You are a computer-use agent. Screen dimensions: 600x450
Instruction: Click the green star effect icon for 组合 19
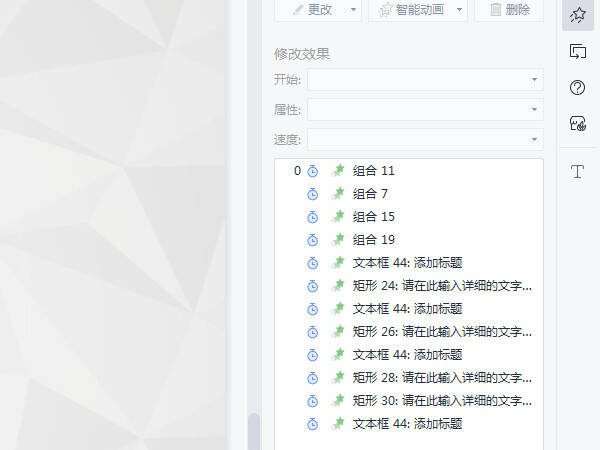[x=338, y=240]
